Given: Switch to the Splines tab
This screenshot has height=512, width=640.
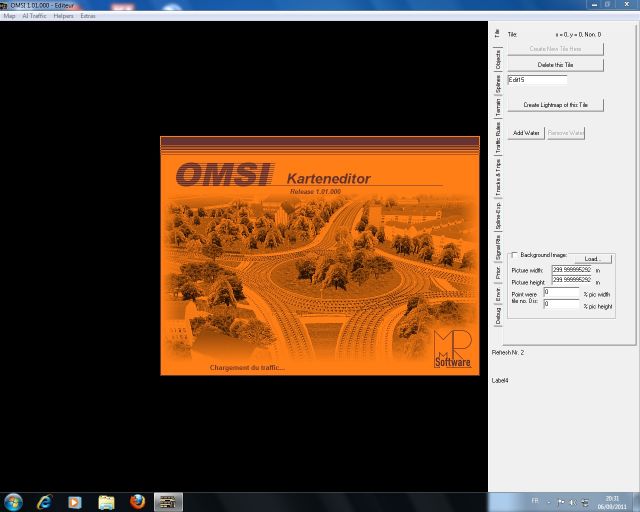Looking at the screenshot, I should click(x=498, y=83).
